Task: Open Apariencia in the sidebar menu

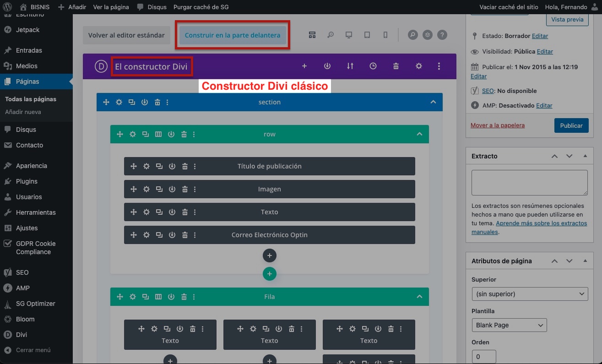Action: [x=32, y=166]
